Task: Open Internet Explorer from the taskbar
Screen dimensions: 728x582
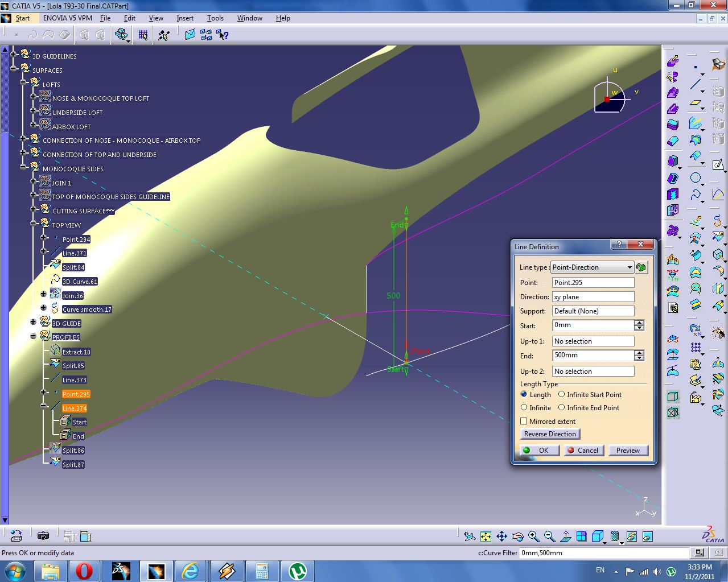Action: [x=190, y=571]
